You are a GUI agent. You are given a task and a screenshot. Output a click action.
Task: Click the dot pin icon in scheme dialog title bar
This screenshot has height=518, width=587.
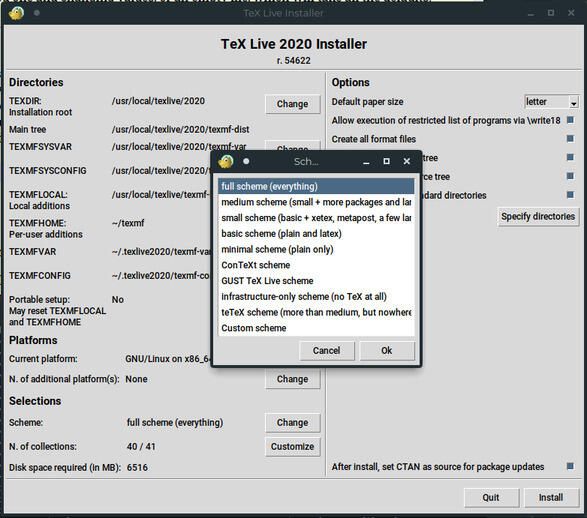pos(246,161)
